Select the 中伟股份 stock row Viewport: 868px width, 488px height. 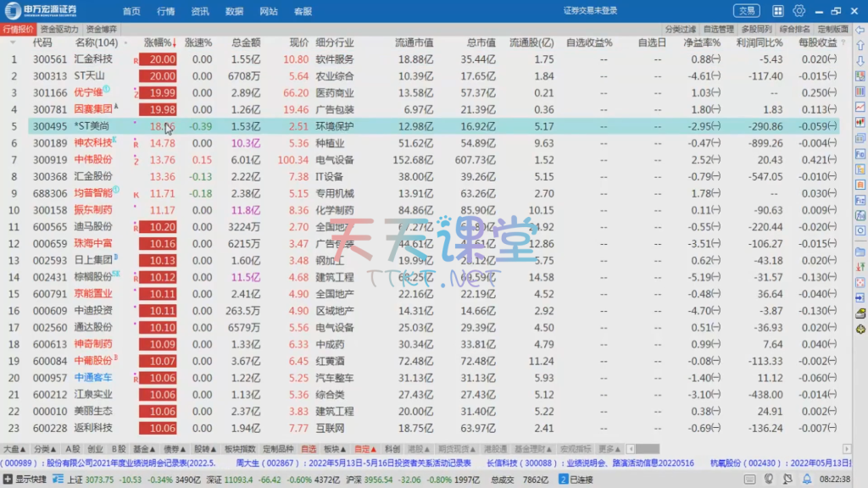(93, 160)
